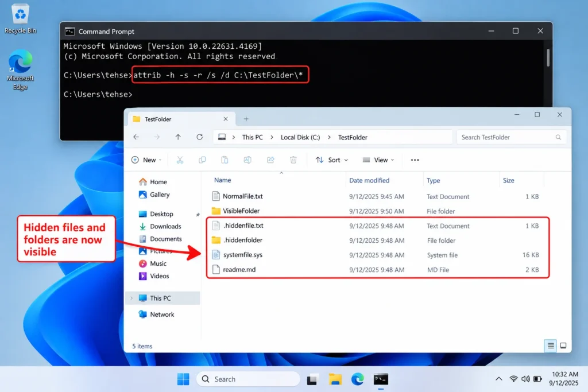Open volume speaker tray icon
Viewport: 588px width, 392px height.
pos(525,379)
